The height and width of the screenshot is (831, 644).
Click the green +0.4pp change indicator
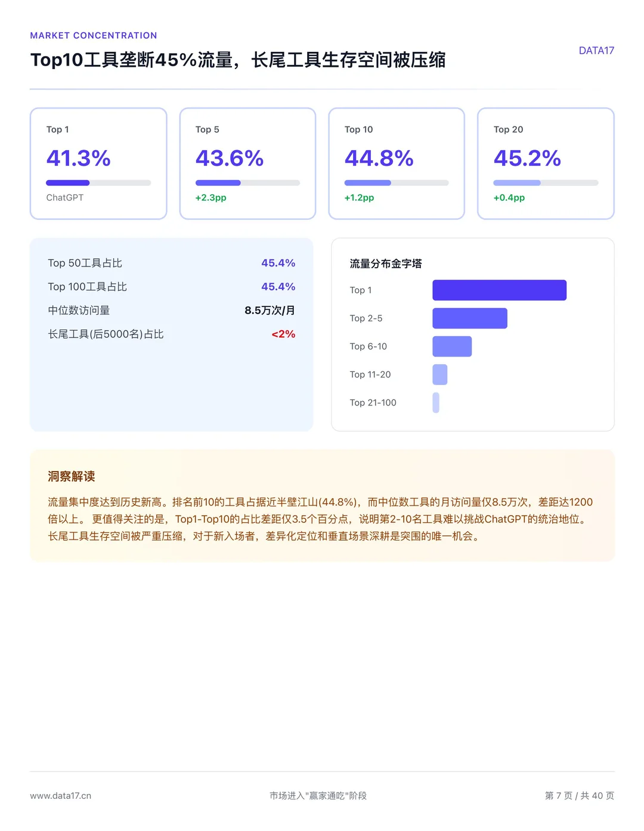pos(509,197)
